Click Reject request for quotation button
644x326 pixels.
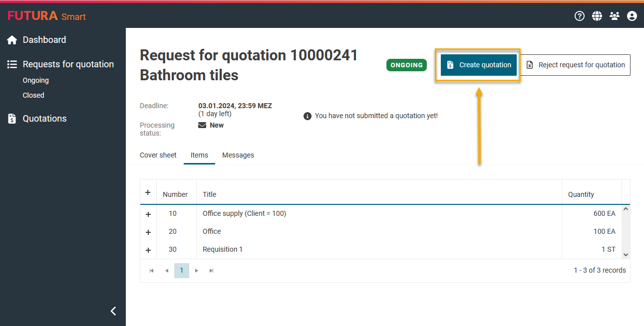point(575,65)
